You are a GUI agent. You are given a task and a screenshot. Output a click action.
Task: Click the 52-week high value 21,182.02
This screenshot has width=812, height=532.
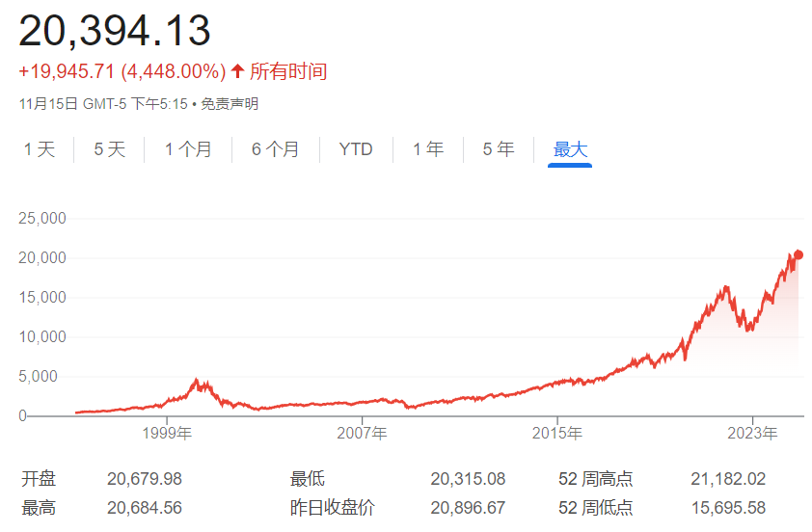728,479
